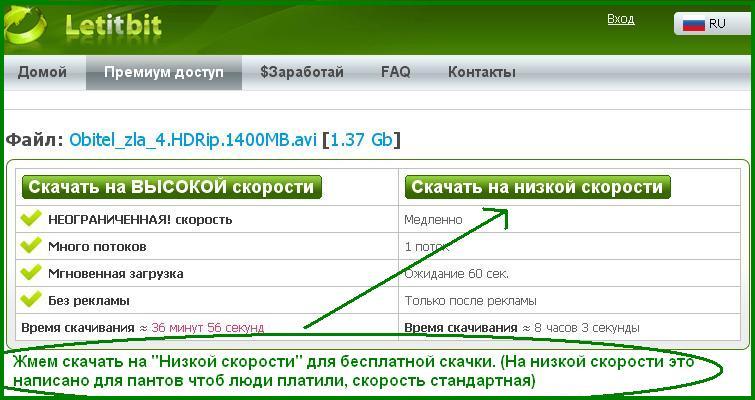755x400 pixels.
Task: Click the Russian flag icon
Action: [694, 24]
